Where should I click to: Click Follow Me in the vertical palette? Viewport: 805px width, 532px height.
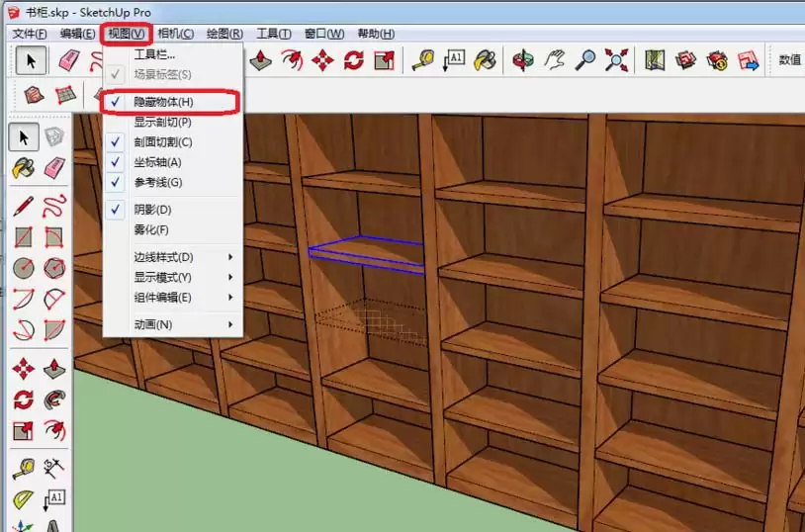(54, 399)
